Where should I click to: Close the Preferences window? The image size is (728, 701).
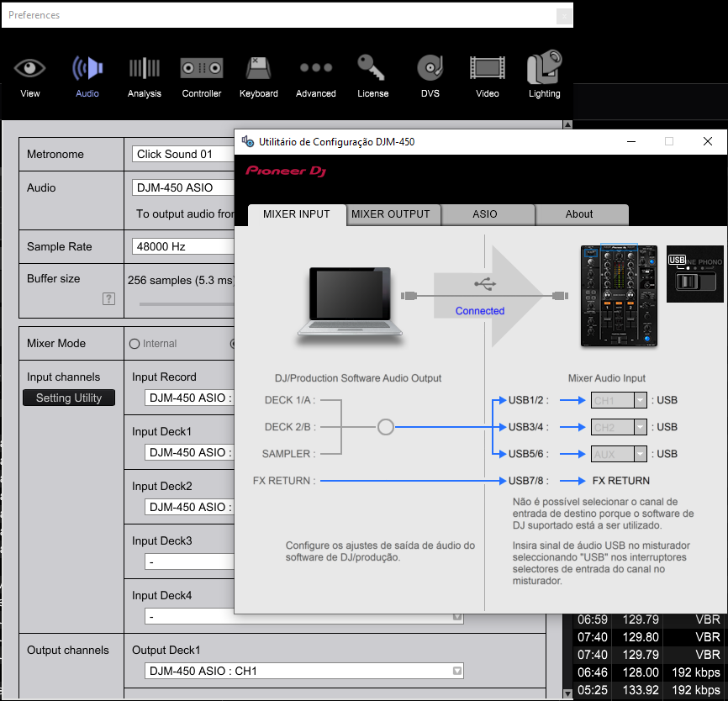[564, 17]
